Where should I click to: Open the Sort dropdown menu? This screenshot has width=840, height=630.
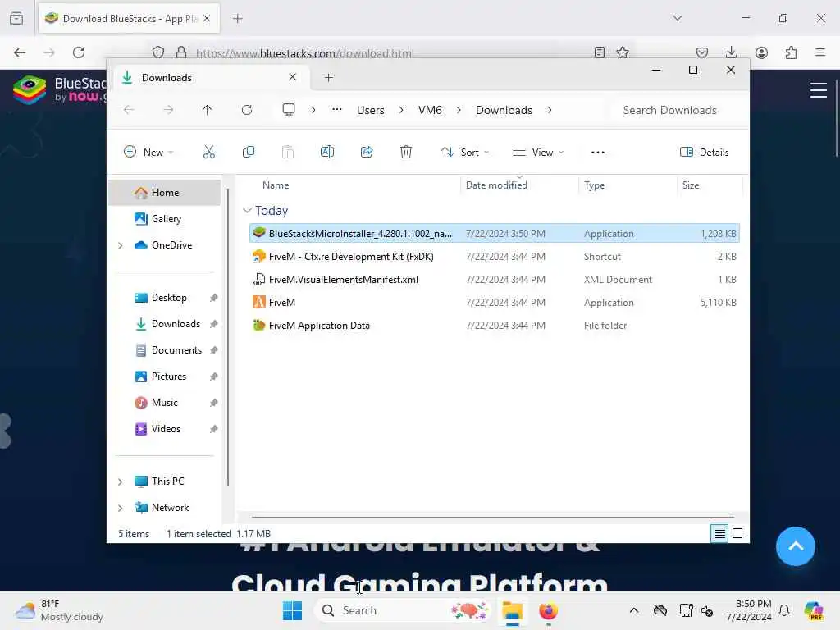tap(464, 152)
